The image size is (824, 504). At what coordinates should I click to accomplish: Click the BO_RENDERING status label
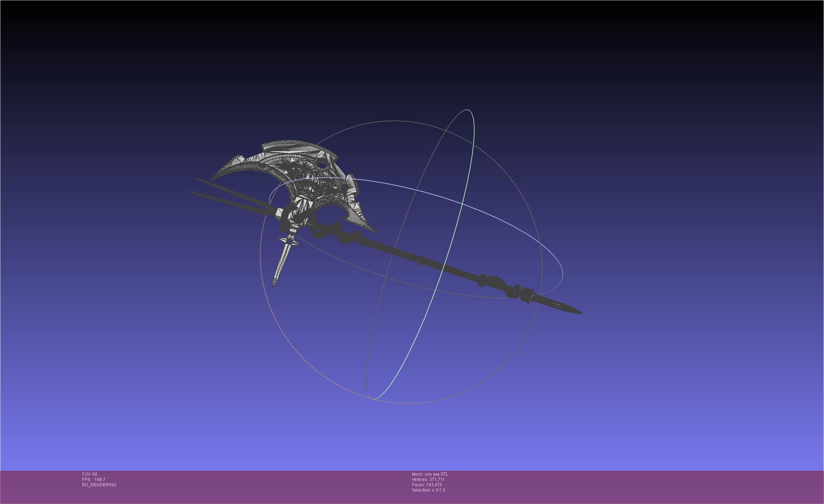[99, 485]
